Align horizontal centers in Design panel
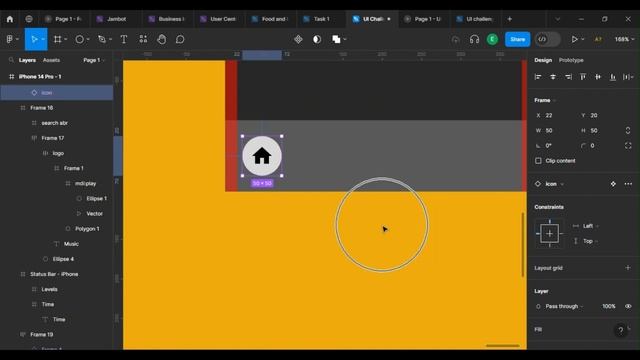 pos(553,77)
